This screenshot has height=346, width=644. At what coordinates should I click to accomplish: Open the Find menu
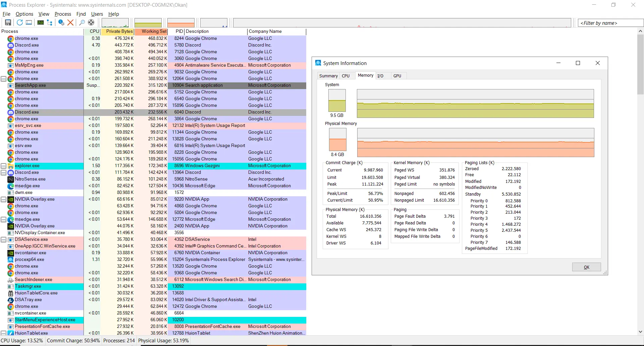(x=81, y=14)
